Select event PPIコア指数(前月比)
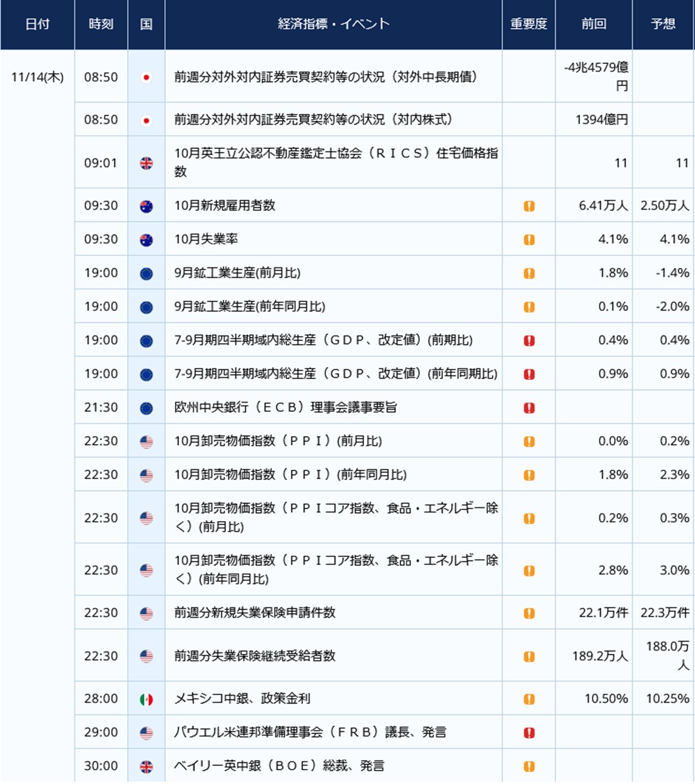 point(336,517)
